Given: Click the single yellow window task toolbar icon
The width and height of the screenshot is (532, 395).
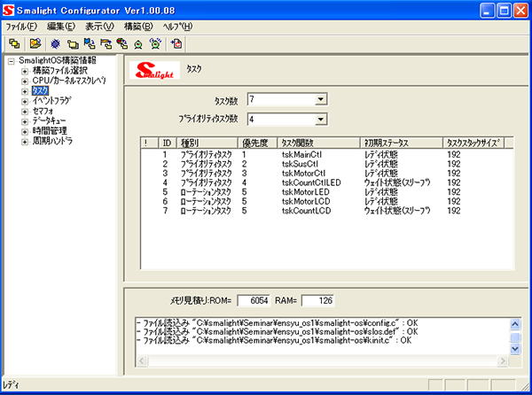Looking at the screenshot, I should (x=74, y=43).
